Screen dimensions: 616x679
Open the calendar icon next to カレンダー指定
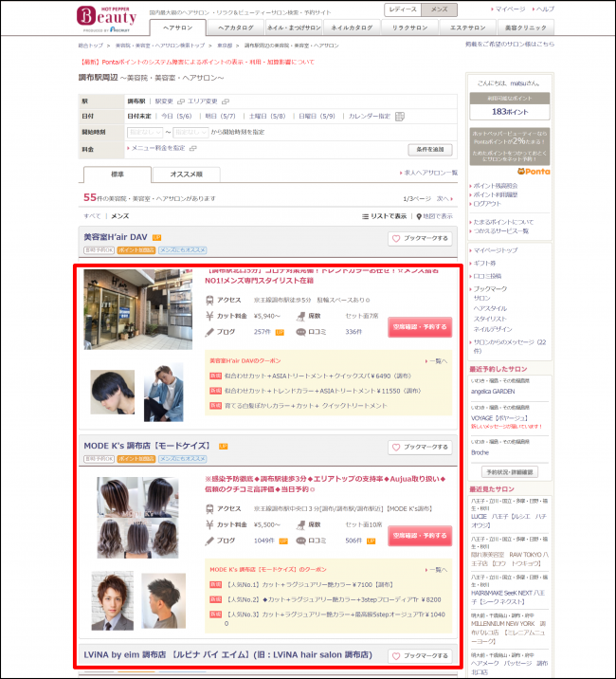pos(400,117)
